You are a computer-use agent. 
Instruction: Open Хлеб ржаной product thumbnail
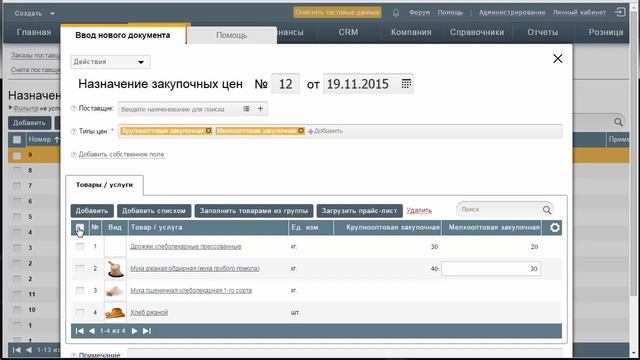115,313
